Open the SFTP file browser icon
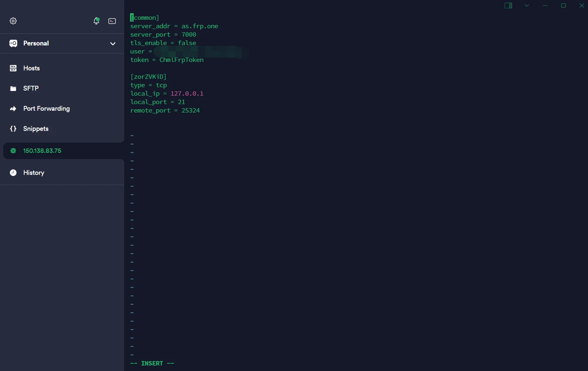Screen dimensions: 588x371 coord(13,88)
